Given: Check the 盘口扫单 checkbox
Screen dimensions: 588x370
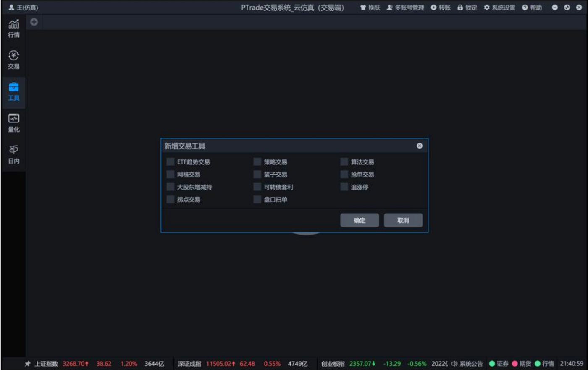Looking at the screenshot, I should tap(257, 200).
